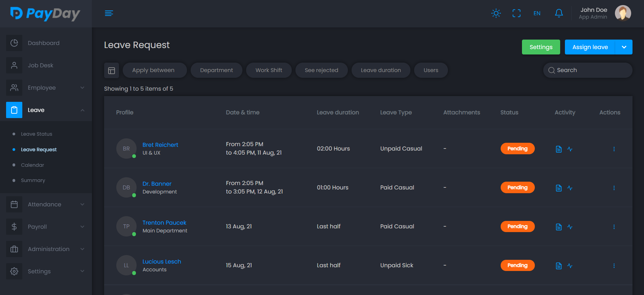Open the Department filter dropdown
The width and height of the screenshot is (644, 295).
216,70
